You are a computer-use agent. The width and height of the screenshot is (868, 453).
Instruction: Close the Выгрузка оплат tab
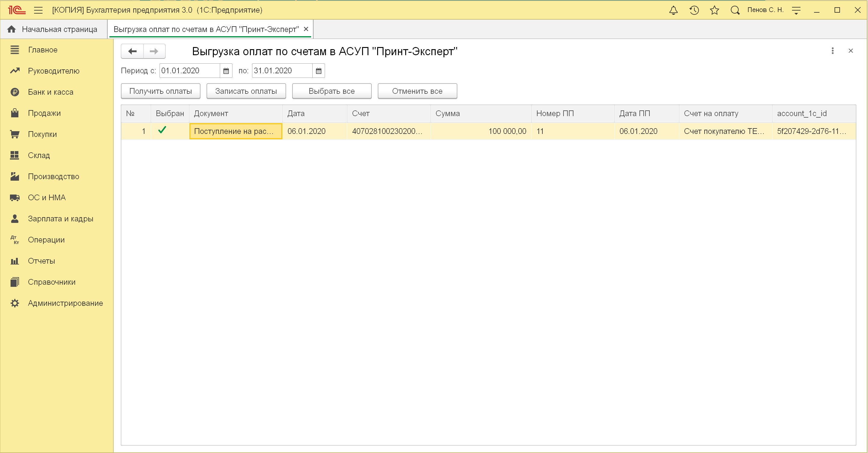(306, 29)
